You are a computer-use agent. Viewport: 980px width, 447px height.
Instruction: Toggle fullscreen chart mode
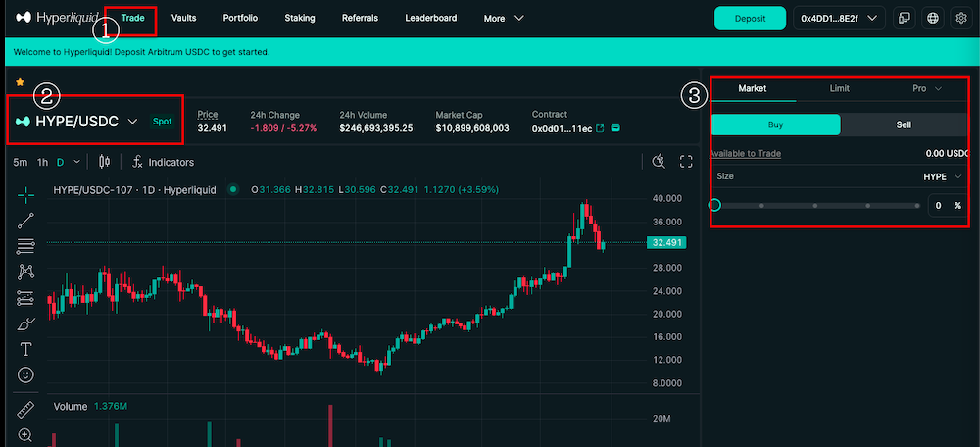[x=686, y=162]
